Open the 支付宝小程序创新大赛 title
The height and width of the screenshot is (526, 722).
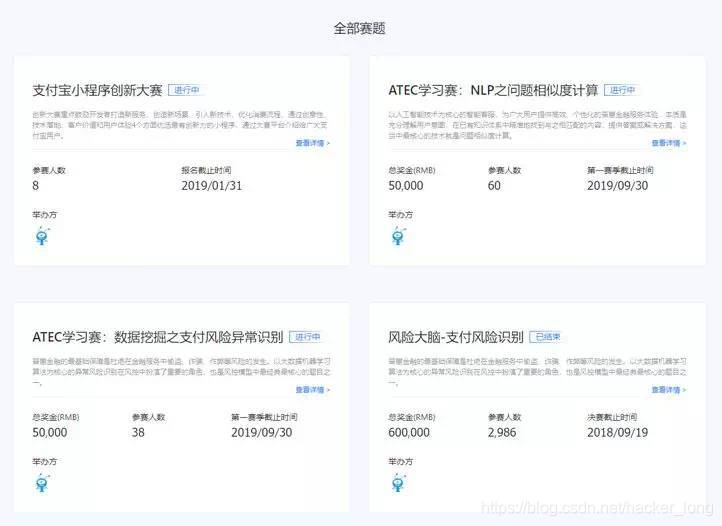click(97, 90)
